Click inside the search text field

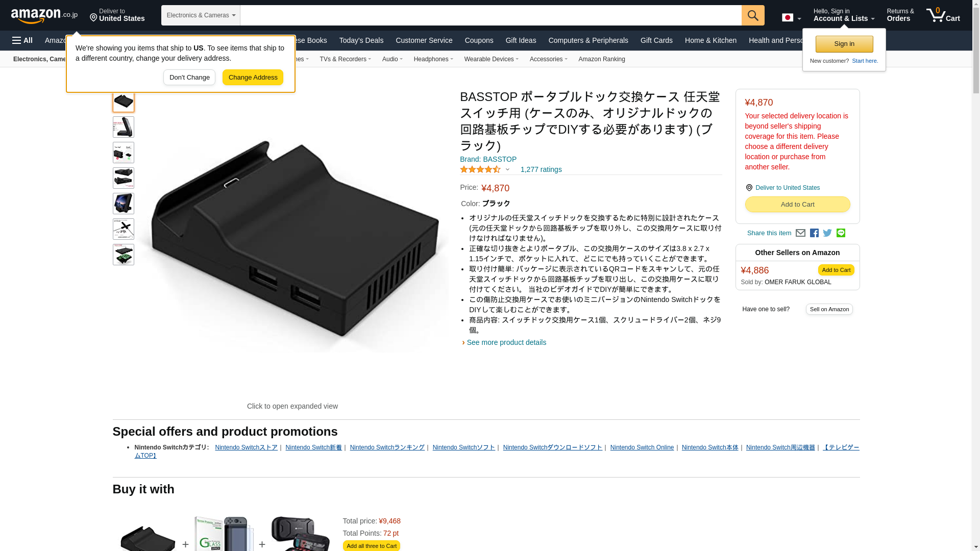coord(491,15)
